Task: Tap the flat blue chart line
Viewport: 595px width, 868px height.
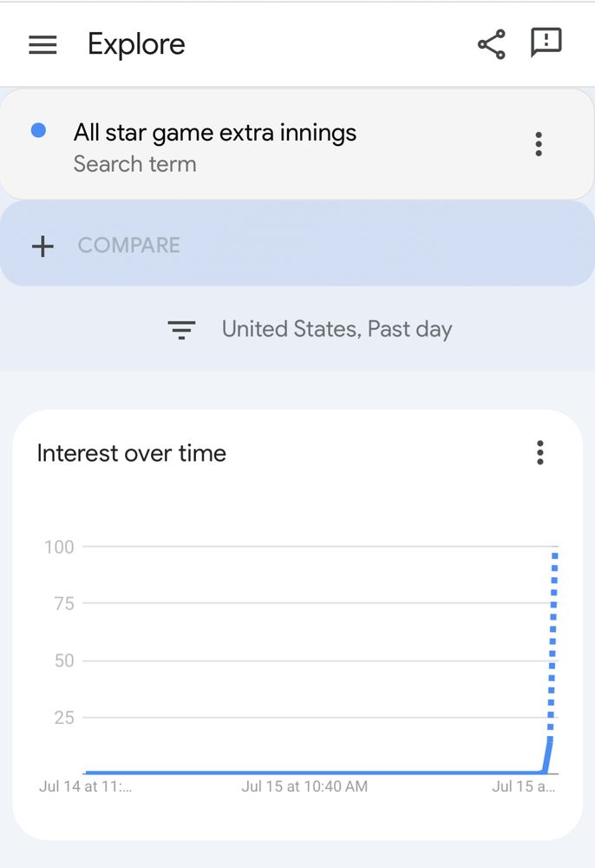Action: [314, 772]
